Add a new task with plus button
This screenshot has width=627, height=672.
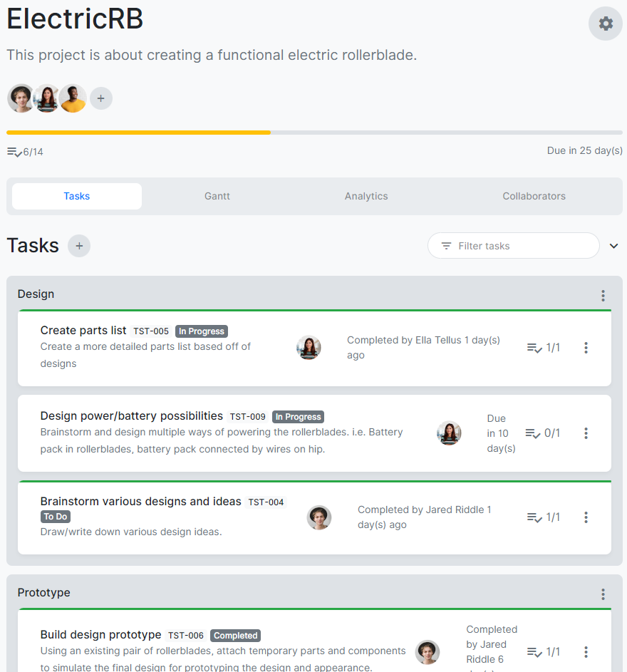[x=79, y=246]
